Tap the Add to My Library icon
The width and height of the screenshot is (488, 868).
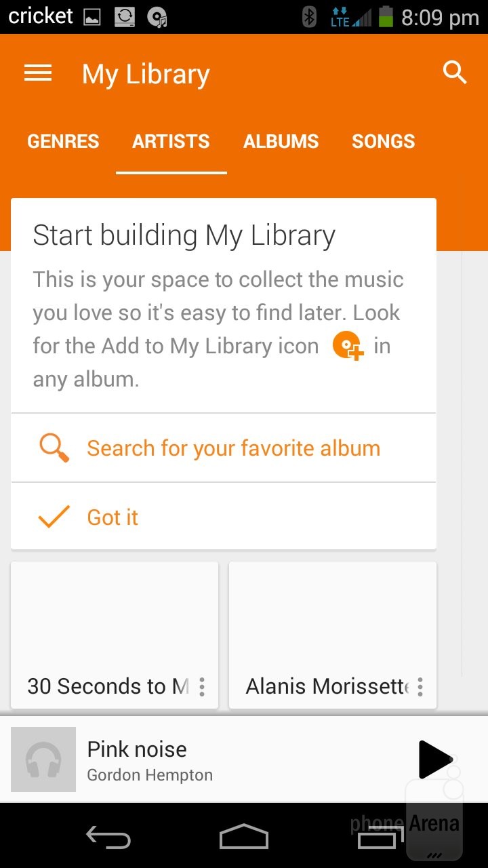(x=348, y=347)
